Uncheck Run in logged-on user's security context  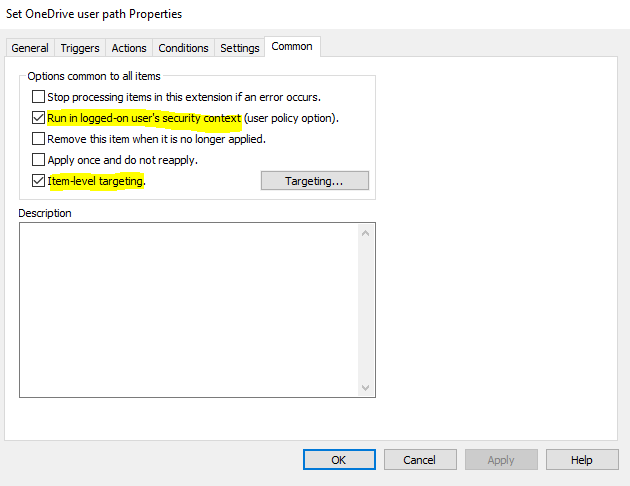(x=39, y=118)
